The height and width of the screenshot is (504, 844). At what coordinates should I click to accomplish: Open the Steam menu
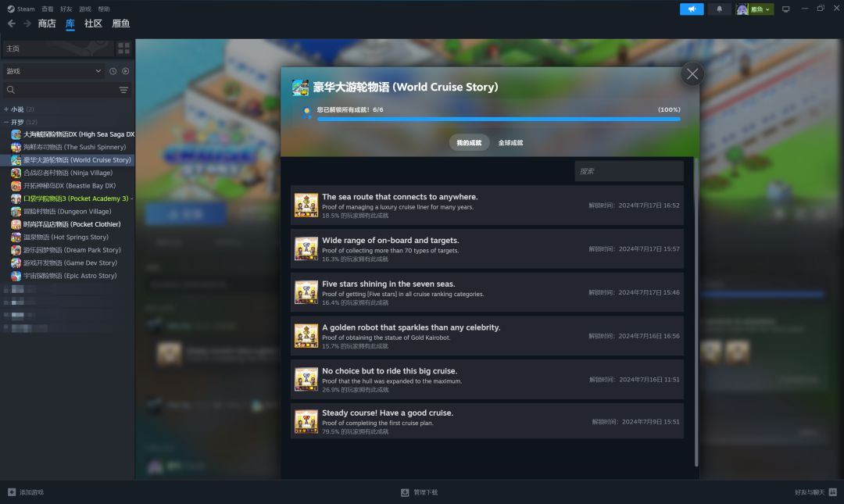point(21,9)
